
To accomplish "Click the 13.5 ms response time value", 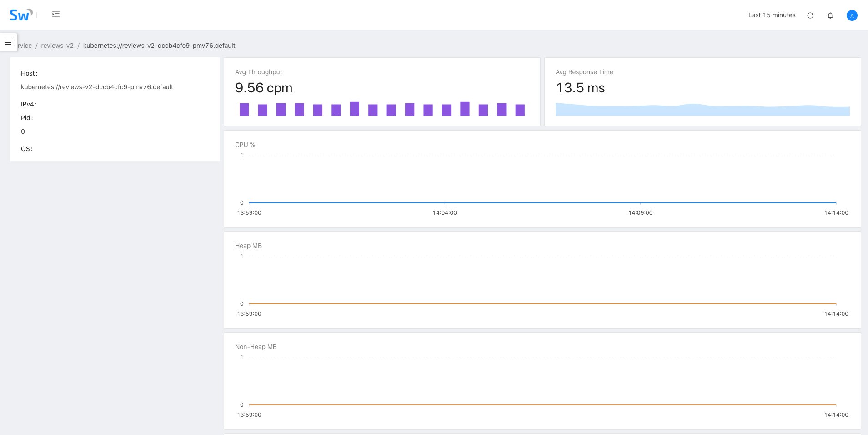I will coord(580,88).
